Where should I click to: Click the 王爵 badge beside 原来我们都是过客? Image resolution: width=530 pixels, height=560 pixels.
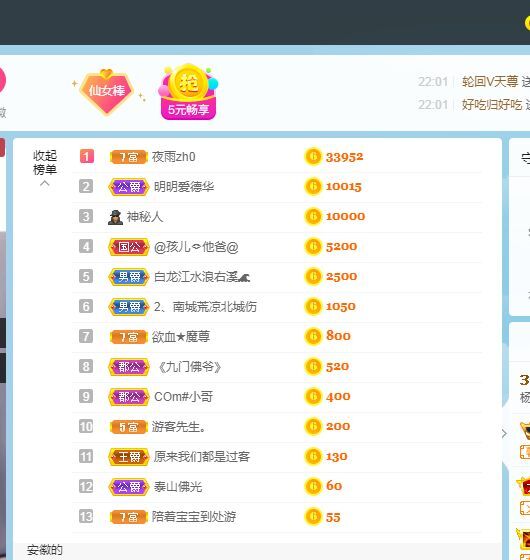129,457
